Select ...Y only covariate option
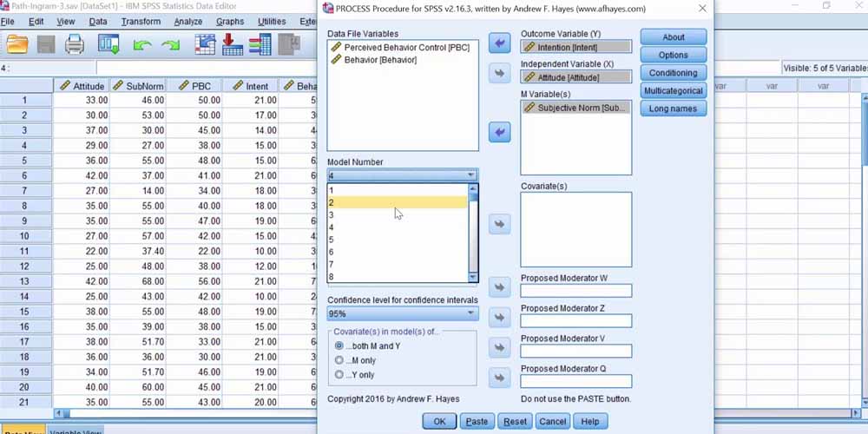Screen dimensions: 868x434 click(x=339, y=375)
